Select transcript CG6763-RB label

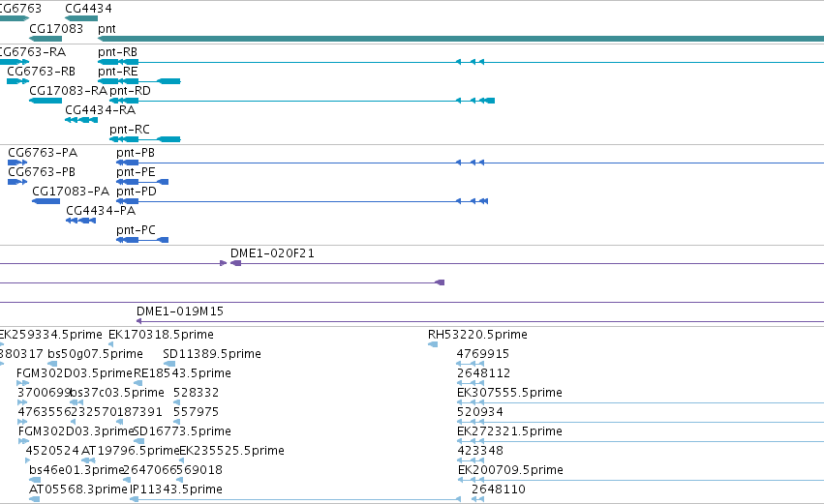pyautogui.click(x=41, y=71)
